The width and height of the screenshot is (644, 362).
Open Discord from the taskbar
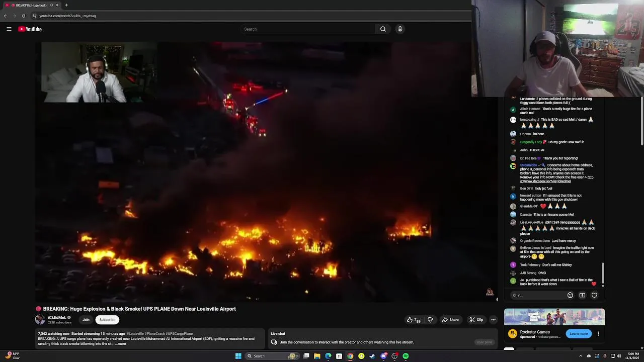tap(384, 356)
